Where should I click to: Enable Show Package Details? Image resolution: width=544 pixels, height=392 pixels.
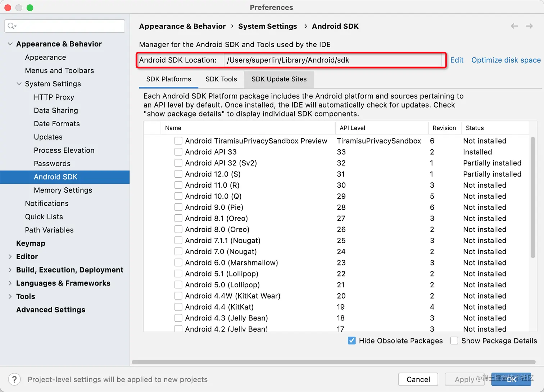point(454,341)
